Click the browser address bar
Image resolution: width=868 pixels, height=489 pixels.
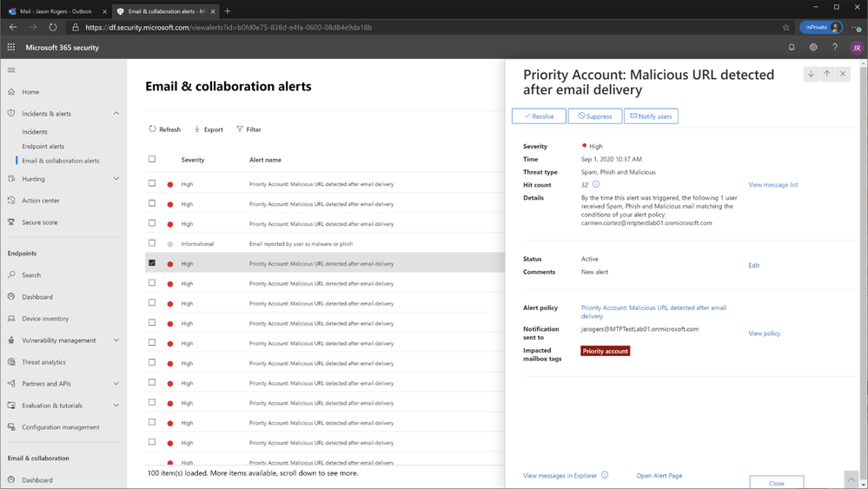click(417, 28)
